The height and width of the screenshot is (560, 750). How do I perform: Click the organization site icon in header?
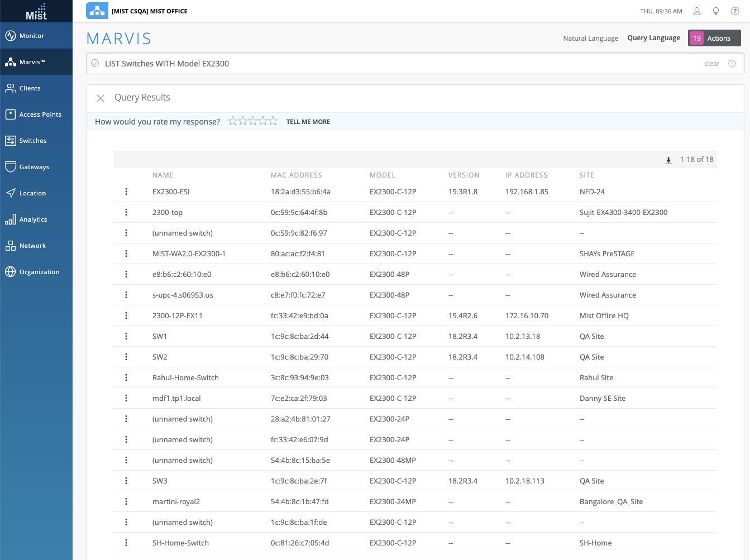97,11
